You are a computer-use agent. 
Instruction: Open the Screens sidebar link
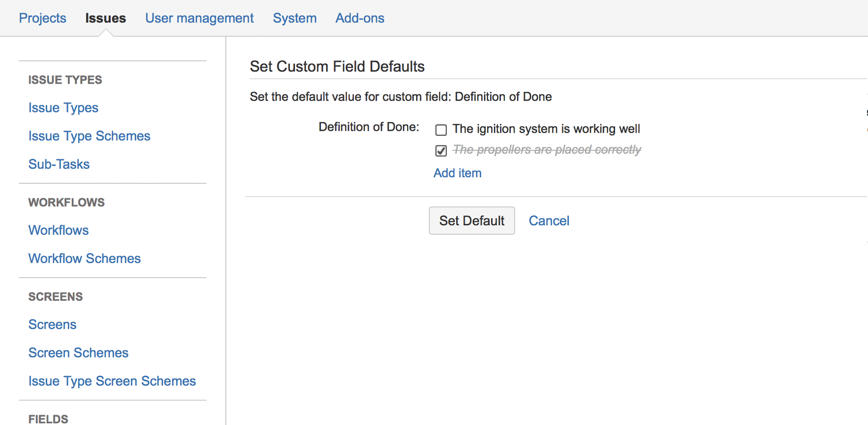pos(52,324)
